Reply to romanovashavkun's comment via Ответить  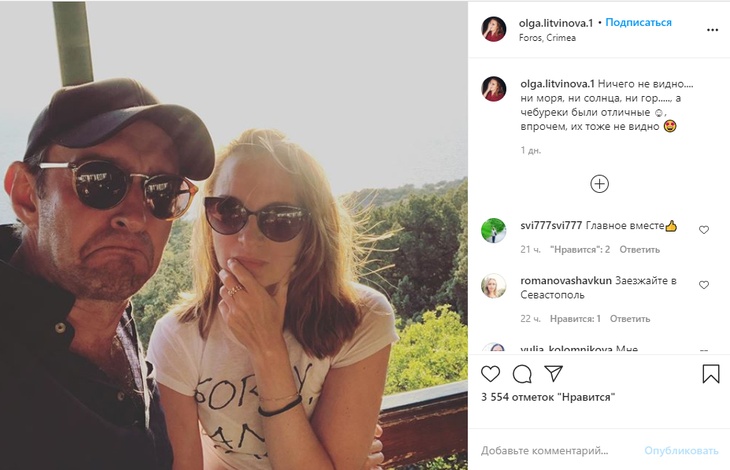pyautogui.click(x=630, y=319)
